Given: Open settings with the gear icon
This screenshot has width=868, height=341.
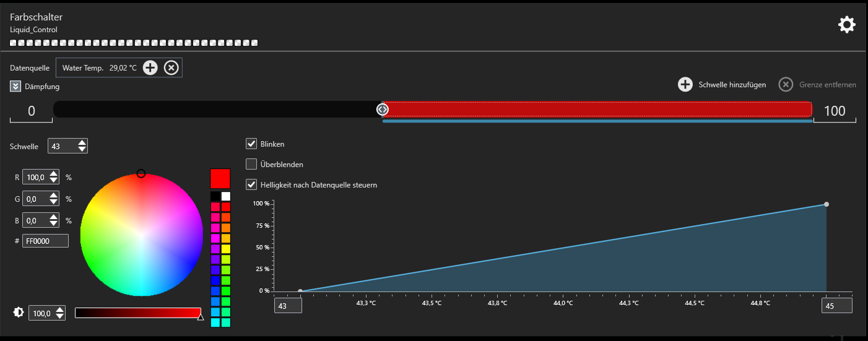Looking at the screenshot, I should pyautogui.click(x=846, y=25).
